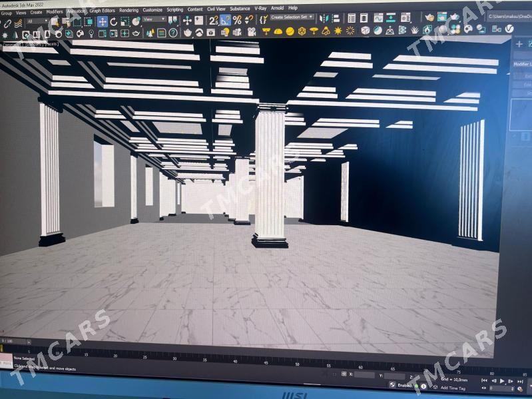
Task: Click the Window/Crossing selection icon
Action: [x=88, y=22]
